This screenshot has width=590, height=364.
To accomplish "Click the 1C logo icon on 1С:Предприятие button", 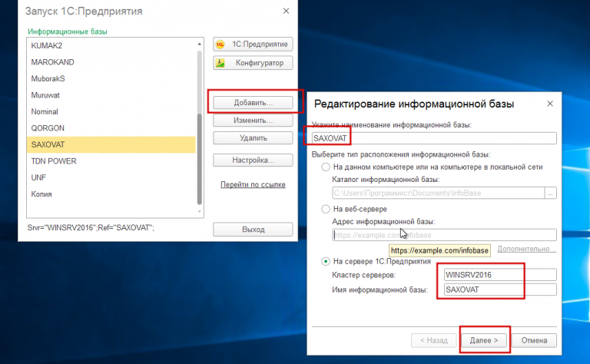I will (220, 45).
